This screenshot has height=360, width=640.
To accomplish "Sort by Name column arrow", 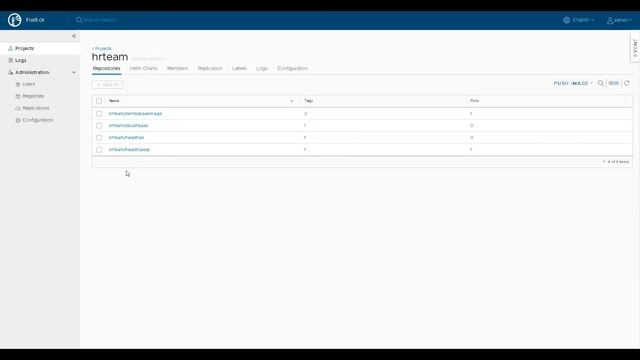I will [291, 101].
